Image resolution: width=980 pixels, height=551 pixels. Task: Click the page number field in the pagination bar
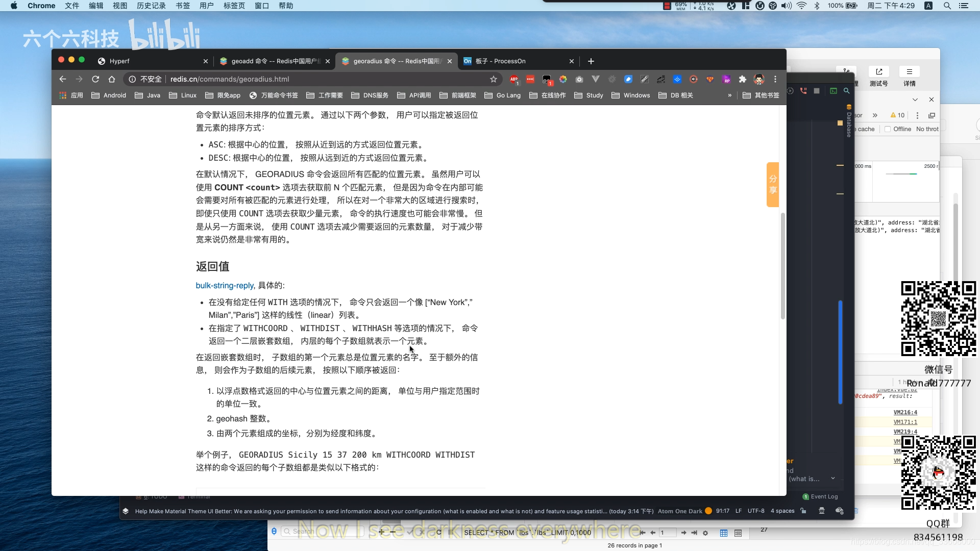(x=668, y=533)
